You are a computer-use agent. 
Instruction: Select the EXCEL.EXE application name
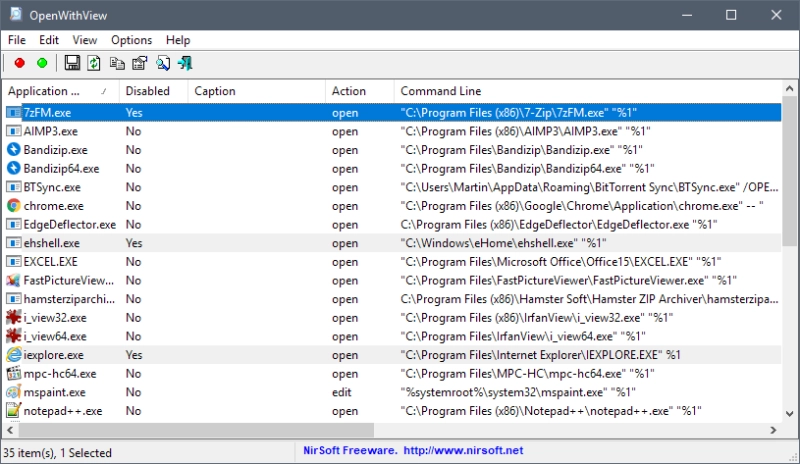[x=51, y=261]
